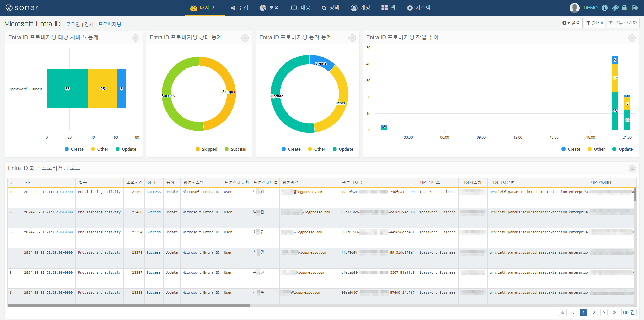Click the lock screen icon
This screenshot has width=644, height=320.
coord(624,8)
